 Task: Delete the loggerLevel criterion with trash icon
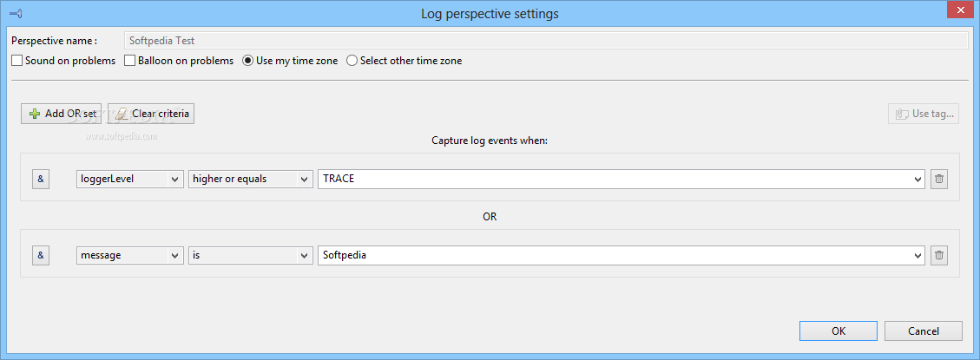click(x=938, y=179)
